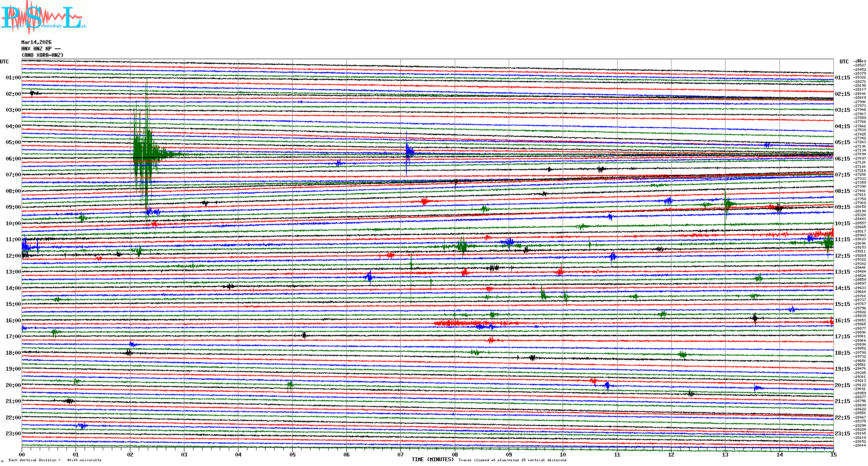
Task: Click the left UTC axis label
Action: pos(4,62)
